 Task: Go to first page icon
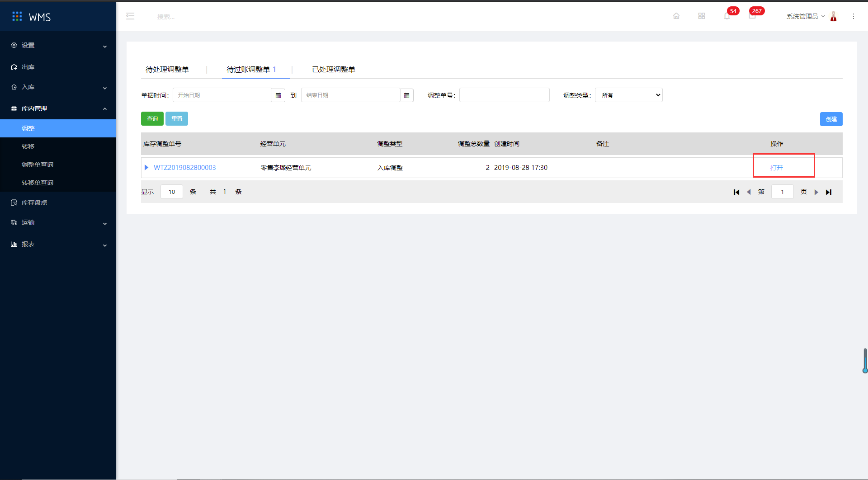click(x=736, y=192)
